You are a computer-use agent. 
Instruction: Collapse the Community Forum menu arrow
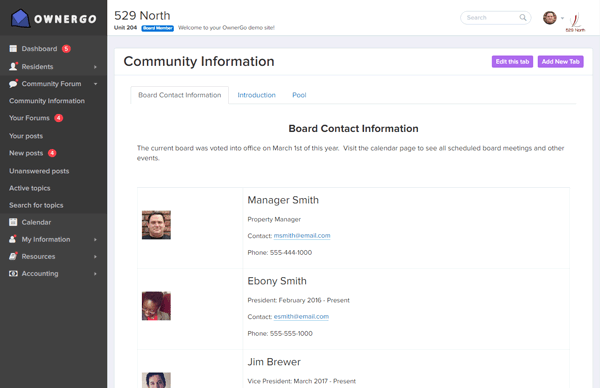[x=95, y=84]
